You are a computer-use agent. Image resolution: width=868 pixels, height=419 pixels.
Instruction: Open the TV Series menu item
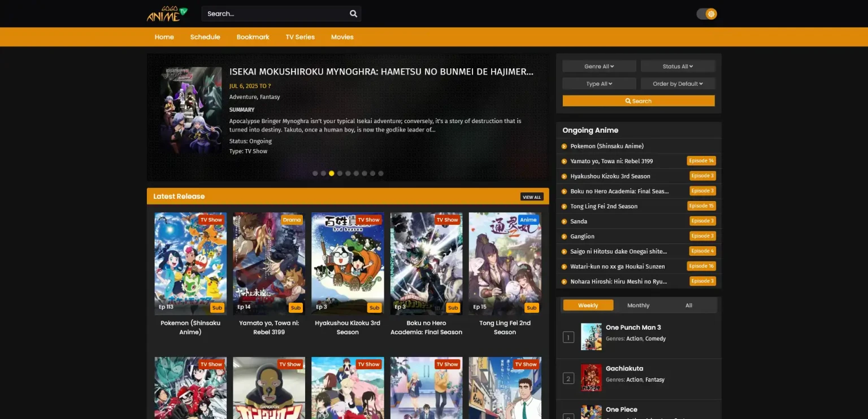(x=300, y=37)
